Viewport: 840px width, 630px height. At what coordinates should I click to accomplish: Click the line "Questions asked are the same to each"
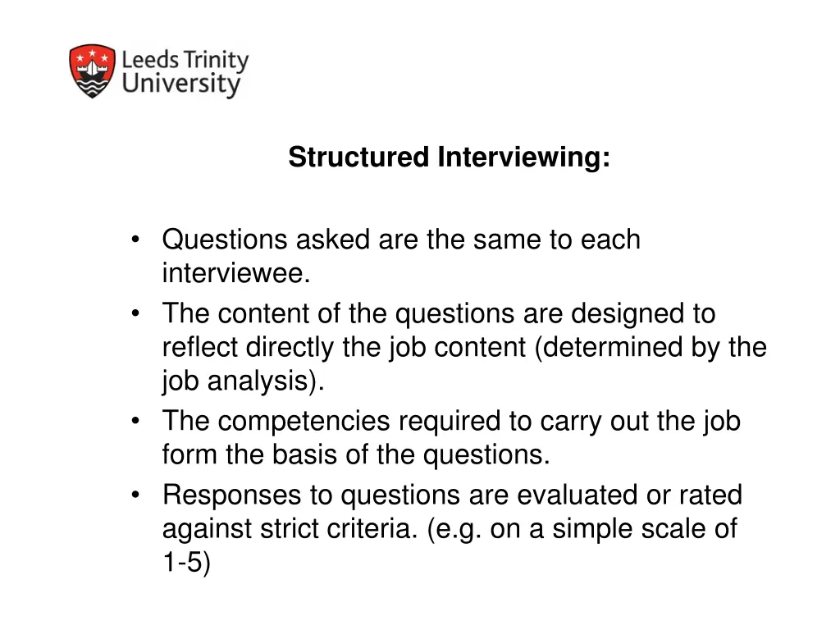coord(400,240)
